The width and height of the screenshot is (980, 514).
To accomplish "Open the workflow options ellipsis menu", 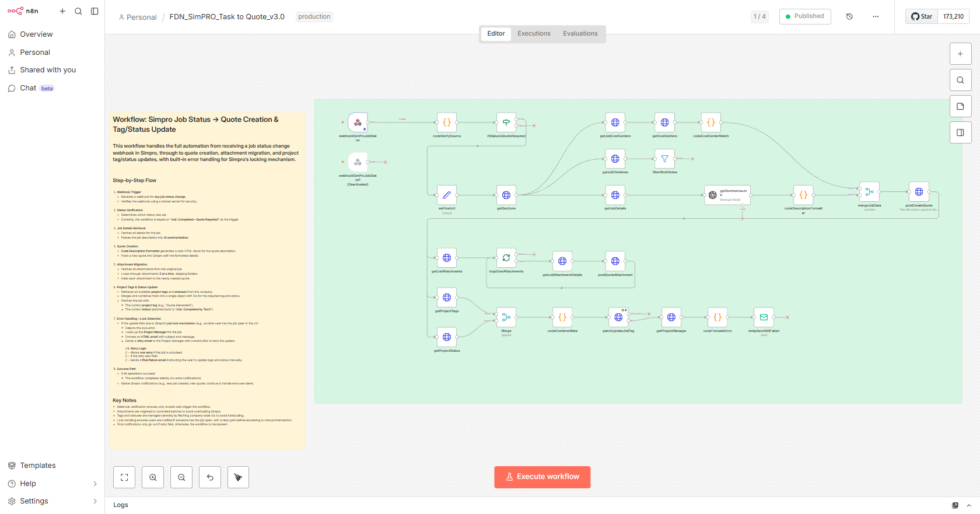I will pos(876,16).
